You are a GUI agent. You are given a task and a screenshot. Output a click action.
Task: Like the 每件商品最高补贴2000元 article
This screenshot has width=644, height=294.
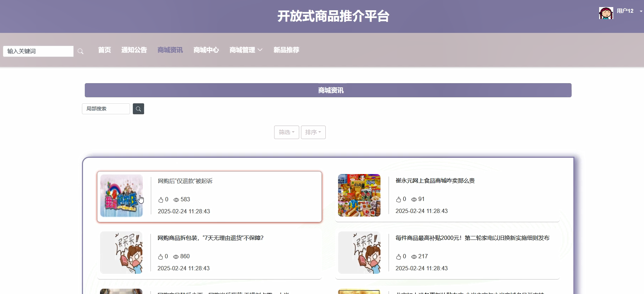coord(398,257)
